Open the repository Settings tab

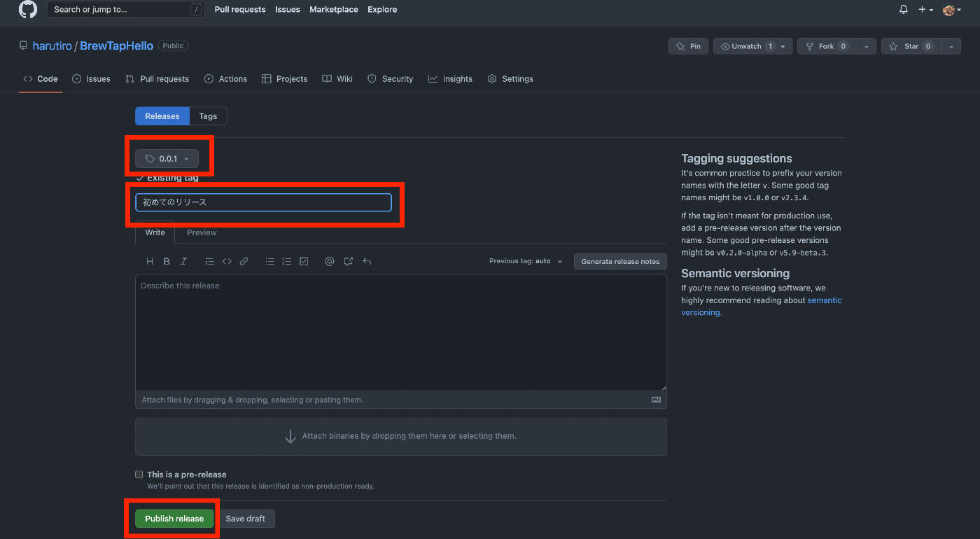coord(510,79)
